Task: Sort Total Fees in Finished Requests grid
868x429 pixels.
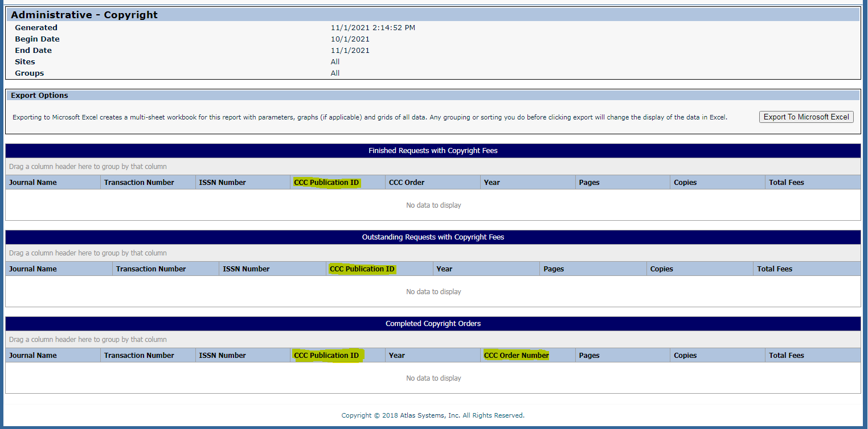Action: pos(786,181)
